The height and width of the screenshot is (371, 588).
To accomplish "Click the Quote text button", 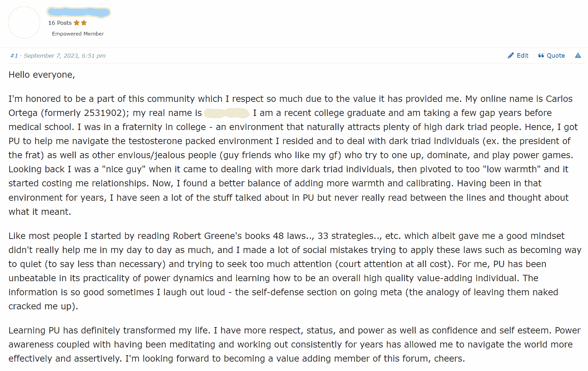I will click(556, 56).
